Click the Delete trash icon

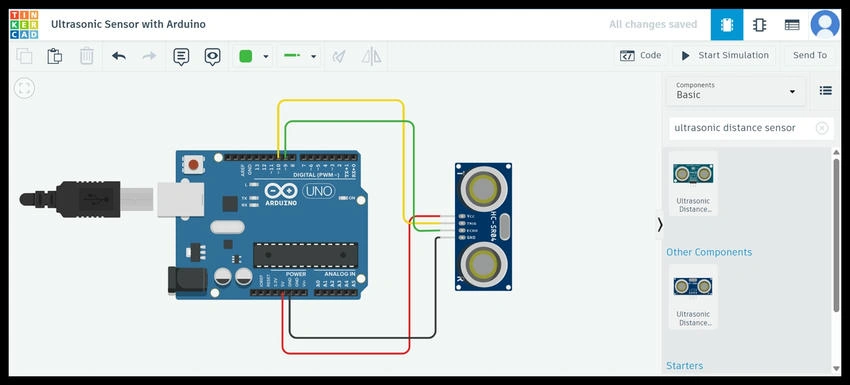pos(87,55)
